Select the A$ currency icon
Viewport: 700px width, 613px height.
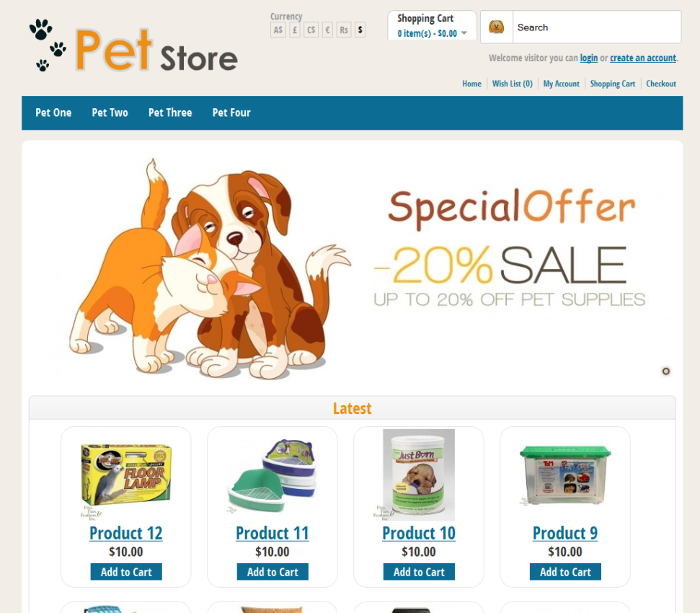coord(278,30)
